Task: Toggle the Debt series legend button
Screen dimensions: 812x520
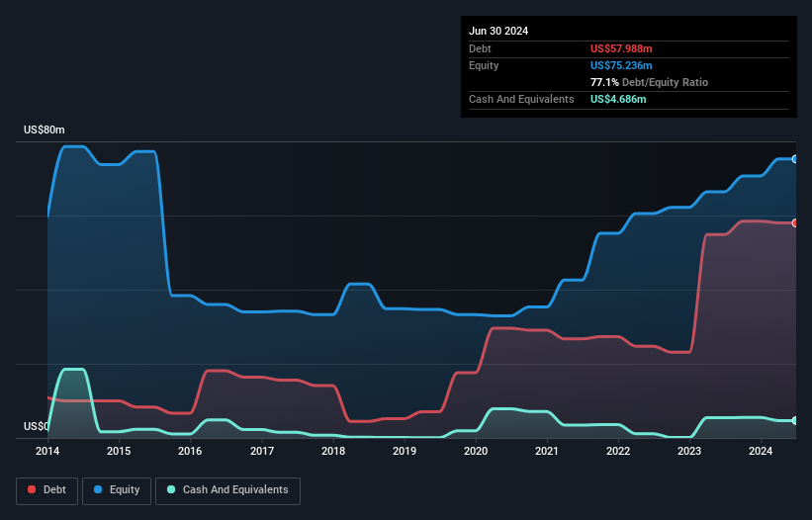Action: click(47, 490)
